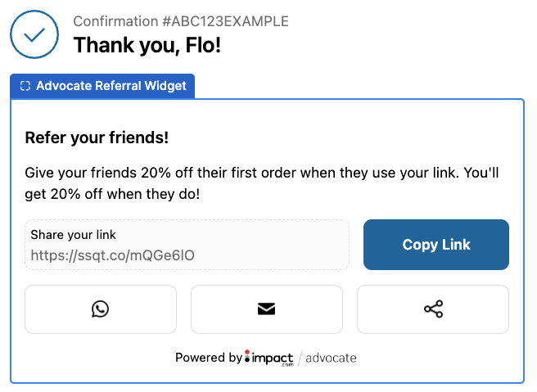Screen dimensions: 537x392
Task: Click the dashed square widget icon
Action: tap(25, 86)
